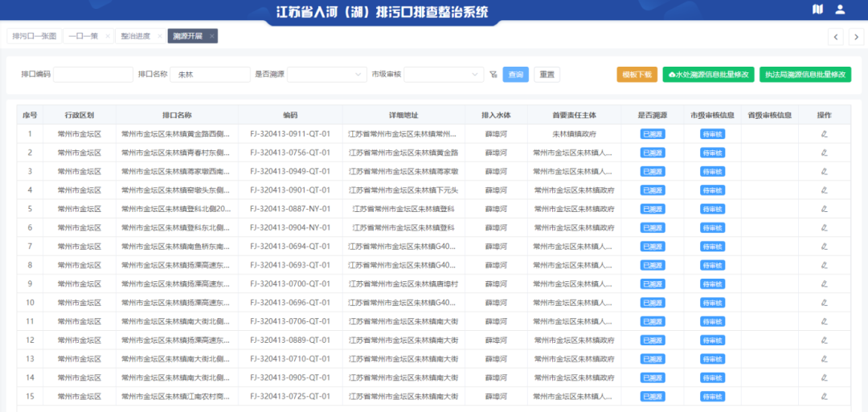This screenshot has width=868, height=412.
Task: Open the 是否溯源 dropdown
Action: [326, 74]
